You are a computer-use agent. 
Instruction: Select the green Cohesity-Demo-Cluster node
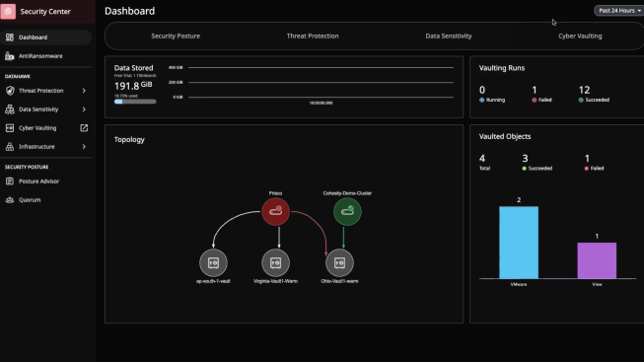347,212
